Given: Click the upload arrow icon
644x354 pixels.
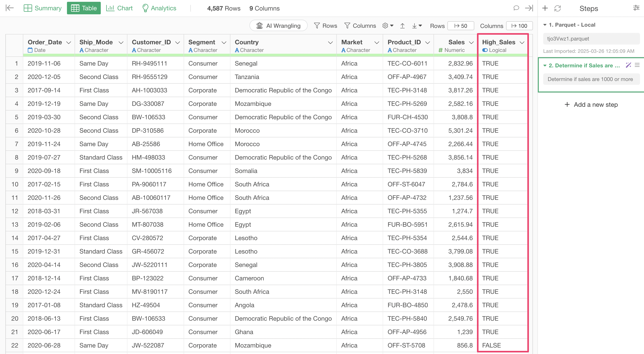Looking at the screenshot, I should click(x=402, y=26).
